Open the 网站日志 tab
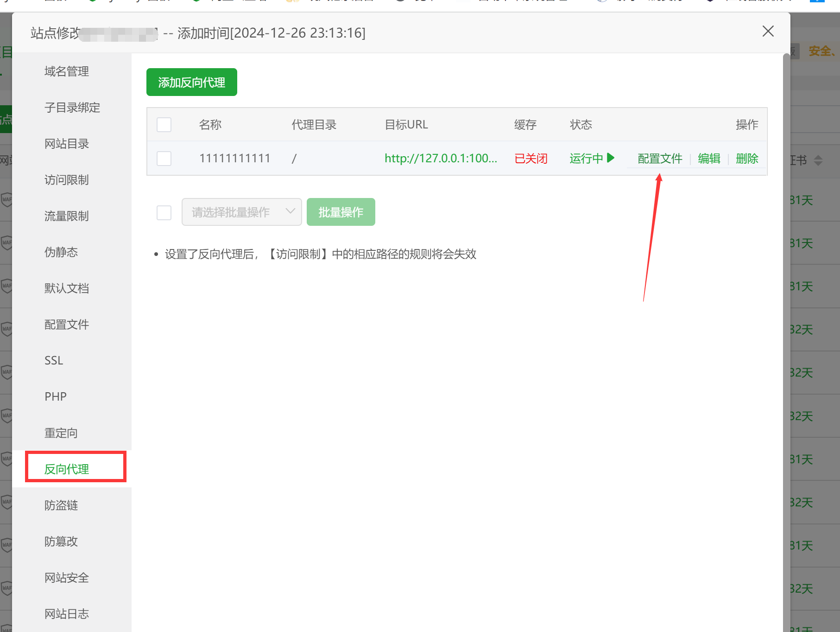This screenshot has width=840, height=632. [66, 614]
